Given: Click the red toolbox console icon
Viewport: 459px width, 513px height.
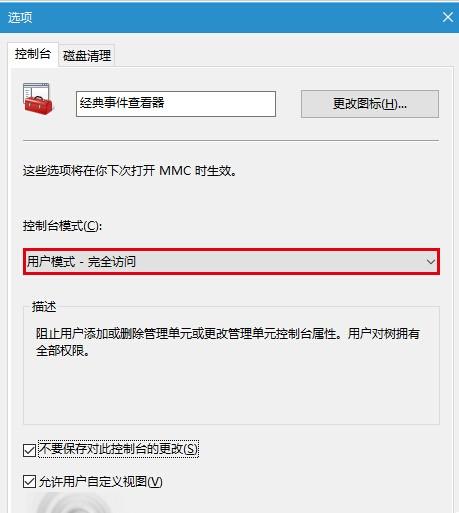Looking at the screenshot, I should click(x=38, y=99).
